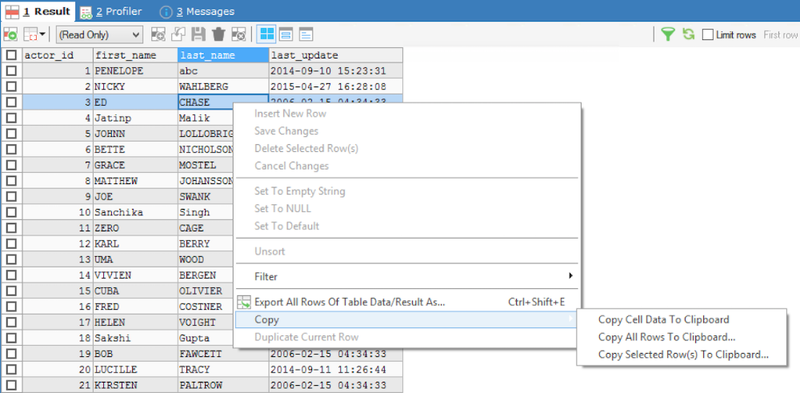Toggle the Limit rows checkbox
This screenshot has height=393, width=800.
coord(708,35)
